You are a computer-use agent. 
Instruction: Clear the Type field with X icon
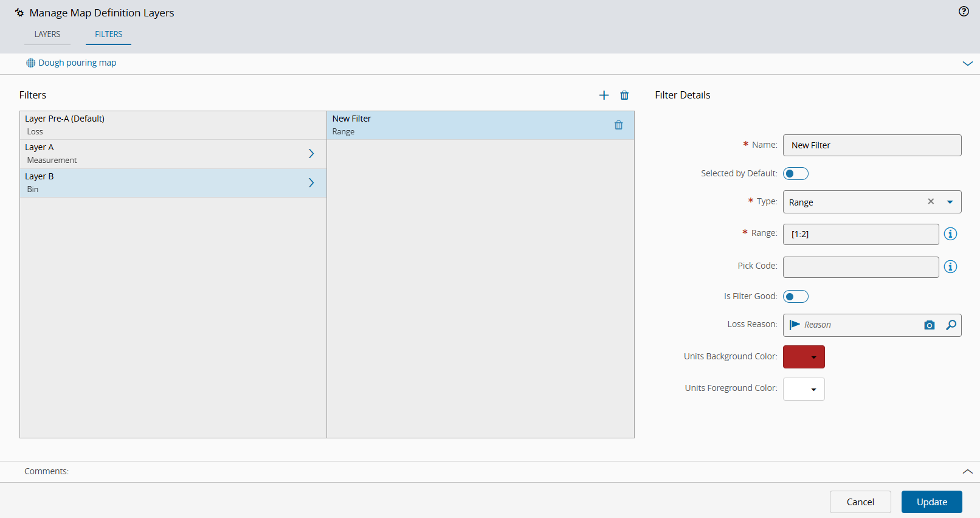click(931, 201)
